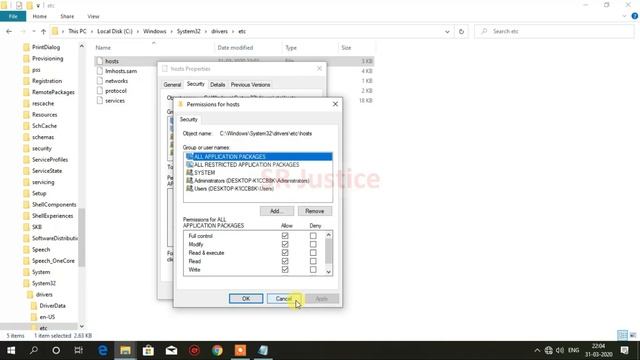Launch Microsoft Edge from the taskbar
640x360 pixels.
(102, 350)
